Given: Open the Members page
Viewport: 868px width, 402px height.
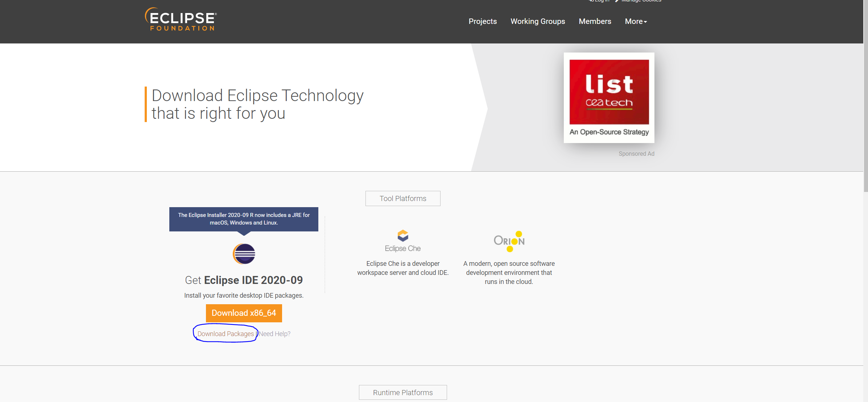Looking at the screenshot, I should point(595,21).
